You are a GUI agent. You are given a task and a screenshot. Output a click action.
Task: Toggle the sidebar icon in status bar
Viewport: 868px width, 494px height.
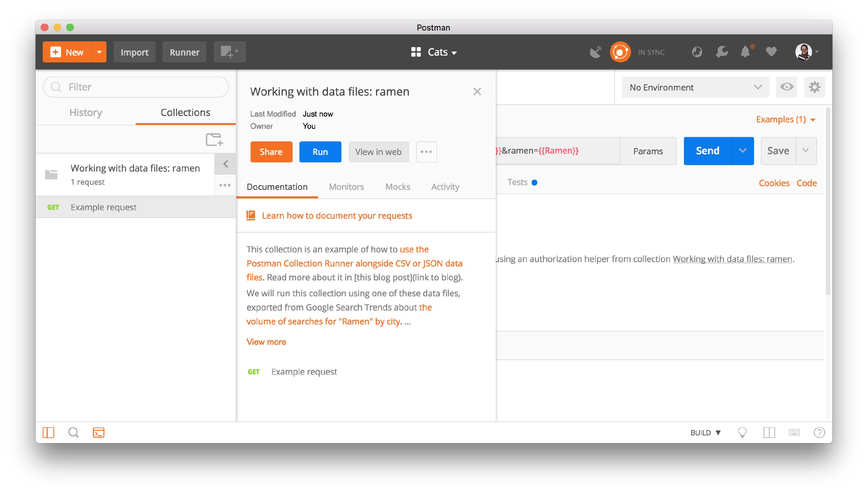click(x=48, y=432)
